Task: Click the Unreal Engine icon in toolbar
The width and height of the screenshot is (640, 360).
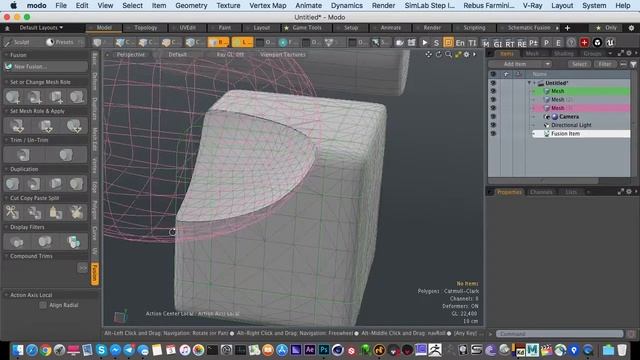Action: 610,42
